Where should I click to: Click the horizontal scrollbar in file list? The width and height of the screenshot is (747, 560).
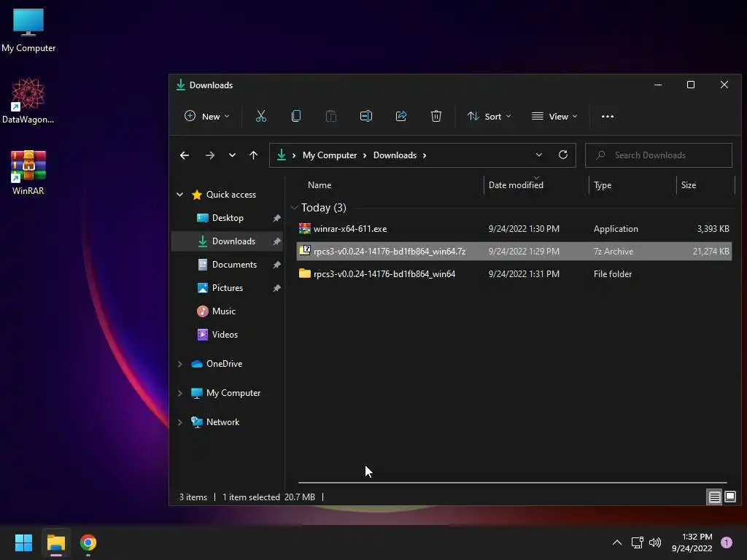pos(513,483)
